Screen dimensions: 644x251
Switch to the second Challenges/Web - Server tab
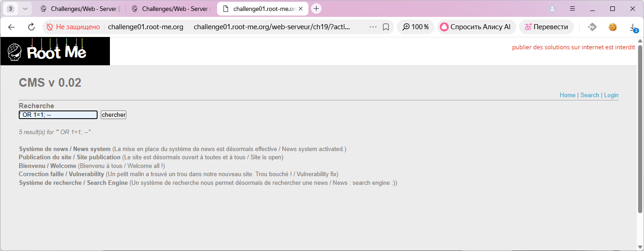coord(171,9)
